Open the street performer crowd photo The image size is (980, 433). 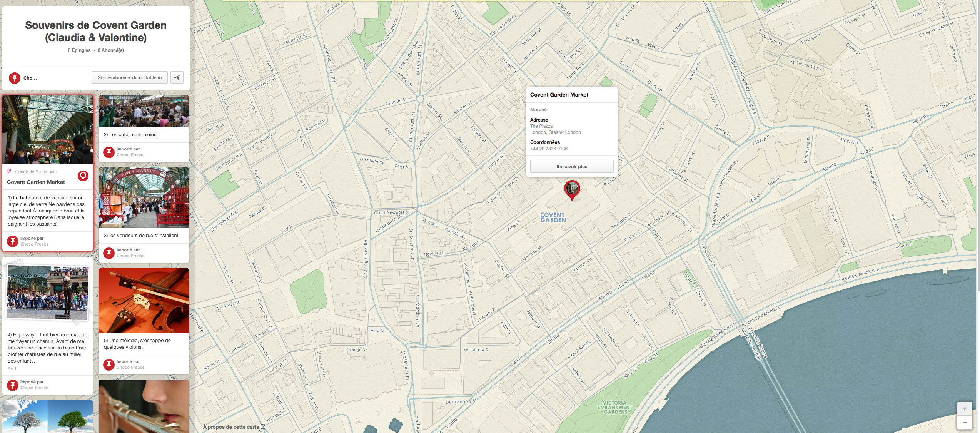pyautogui.click(x=48, y=293)
